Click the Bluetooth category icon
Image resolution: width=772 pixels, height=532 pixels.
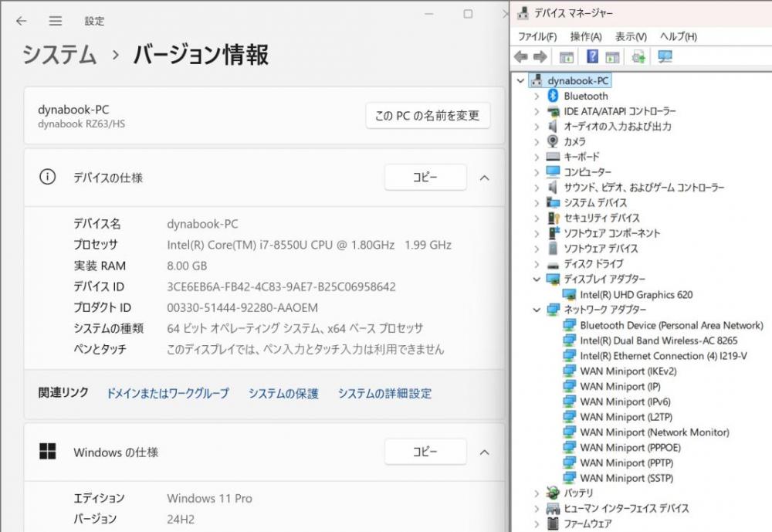[553, 96]
